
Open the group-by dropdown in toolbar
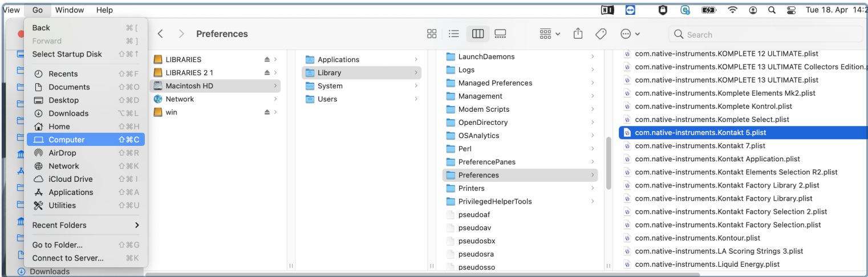point(550,34)
